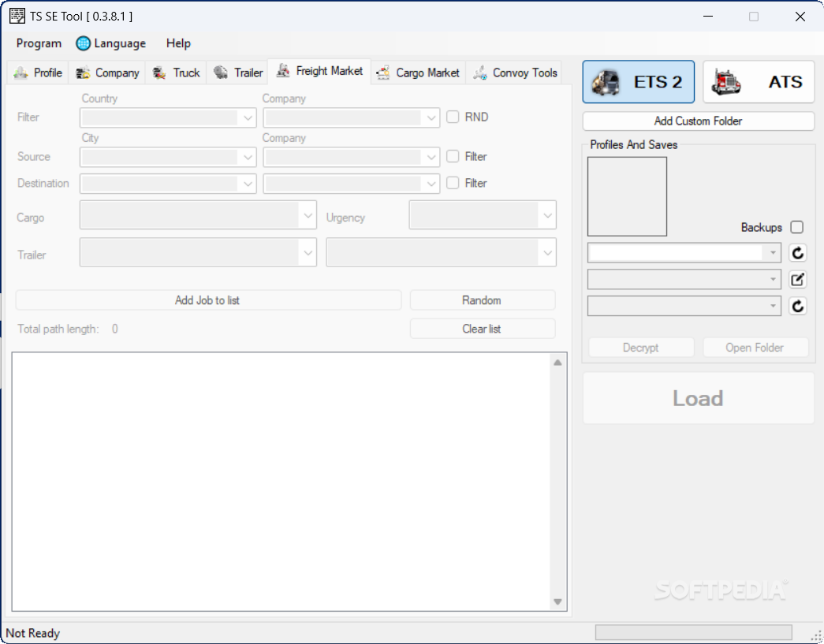This screenshot has width=824, height=644.
Task: Switch to the Truck tab
Action: point(176,73)
